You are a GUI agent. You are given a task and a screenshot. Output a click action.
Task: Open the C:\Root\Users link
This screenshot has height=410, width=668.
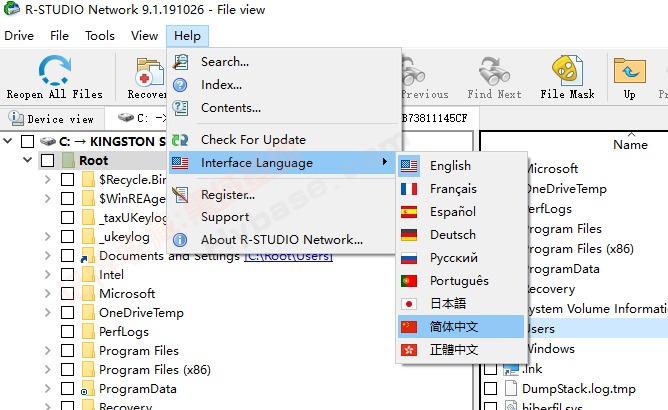click(x=288, y=257)
